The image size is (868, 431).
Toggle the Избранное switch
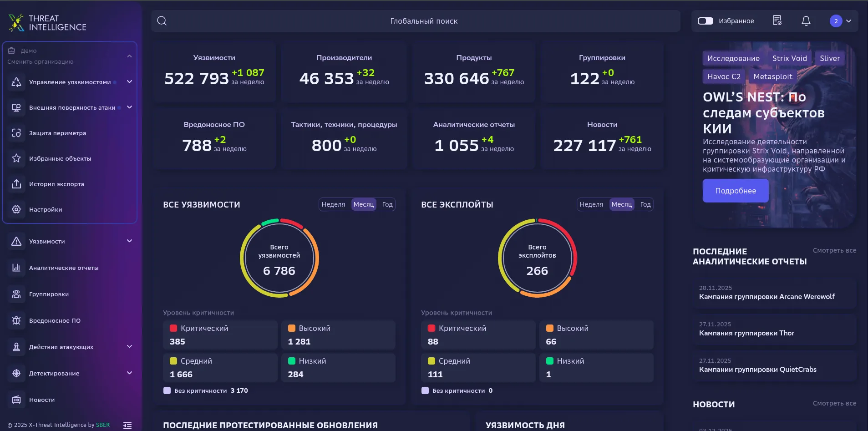706,21
